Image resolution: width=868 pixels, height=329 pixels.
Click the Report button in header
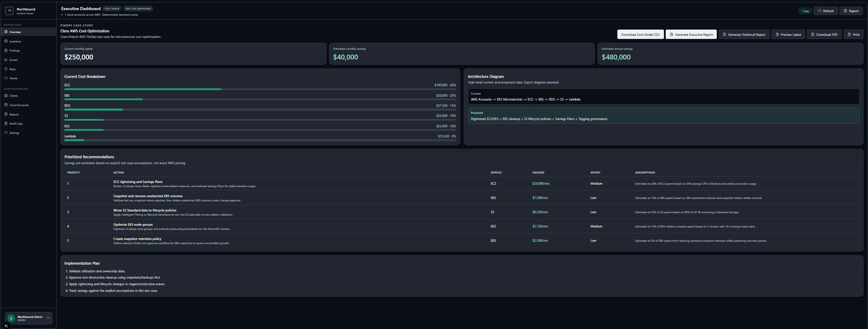pos(851,11)
